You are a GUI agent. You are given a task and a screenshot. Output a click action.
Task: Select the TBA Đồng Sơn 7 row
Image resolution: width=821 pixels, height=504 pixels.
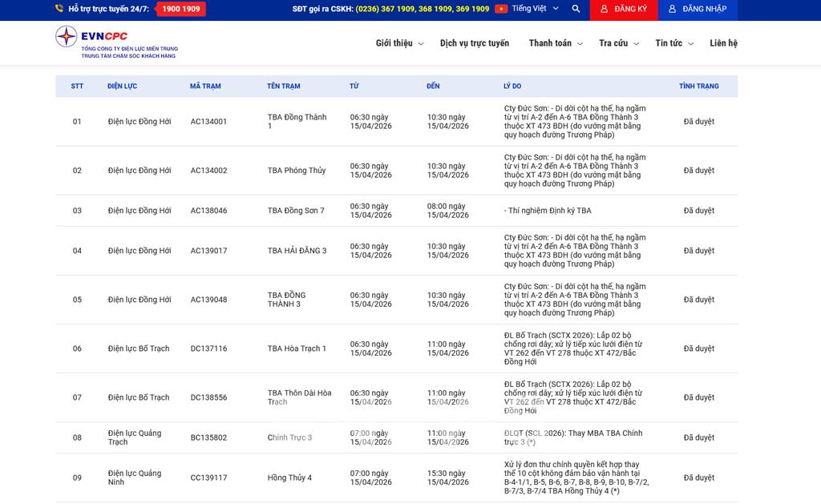click(x=296, y=211)
